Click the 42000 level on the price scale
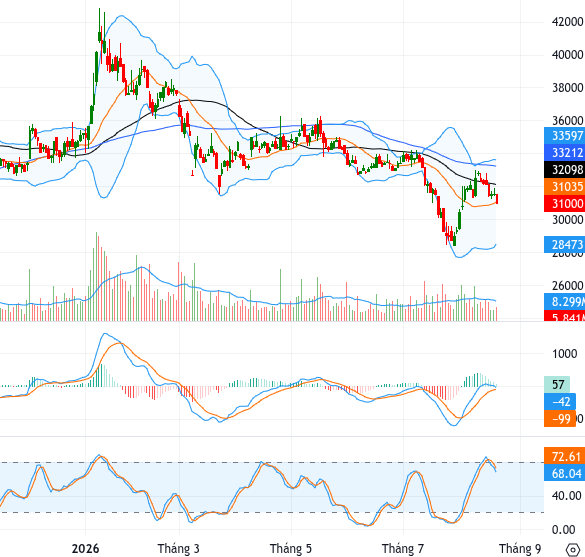The height and width of the screenshot is (557, 585). pos(567,22)
